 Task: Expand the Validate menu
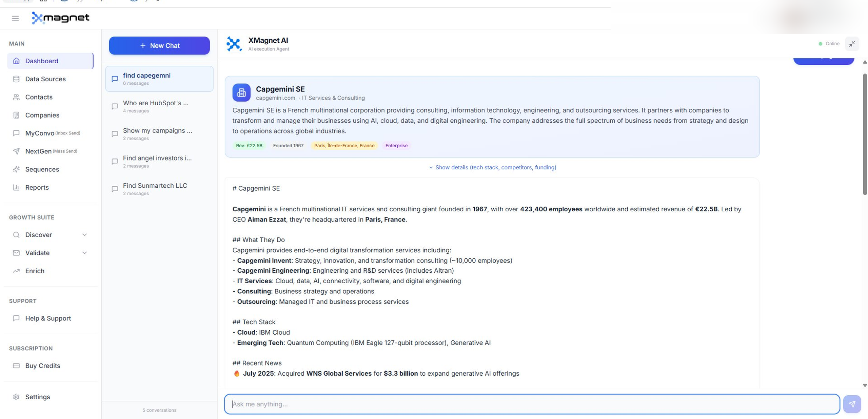(x=37, y=253)
